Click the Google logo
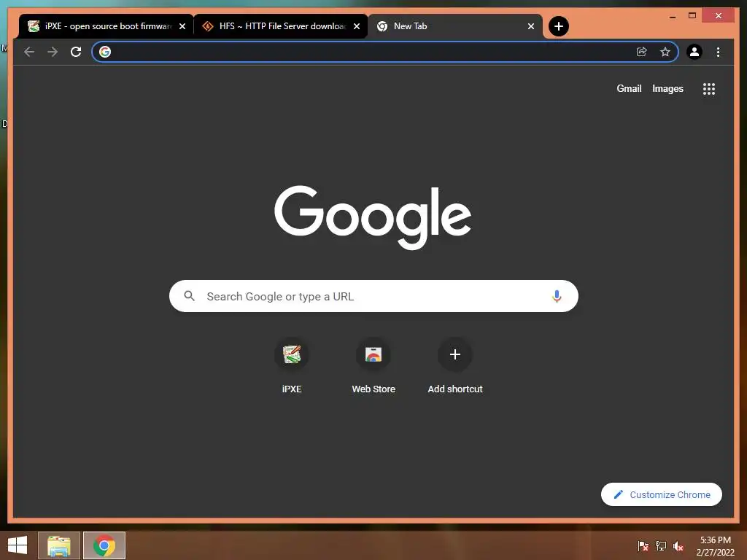747x560 pixels. 373,217
